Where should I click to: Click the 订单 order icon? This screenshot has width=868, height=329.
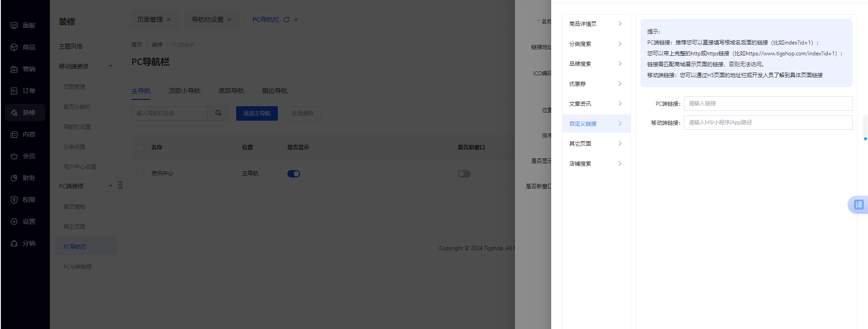(x=14, y=91)
